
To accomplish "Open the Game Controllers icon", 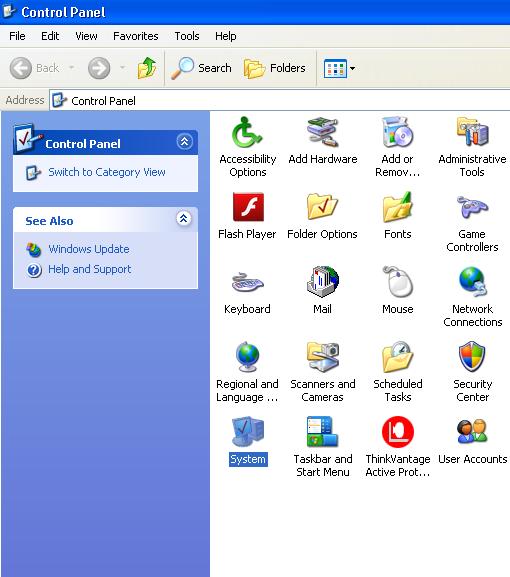I will pos(472,207).
